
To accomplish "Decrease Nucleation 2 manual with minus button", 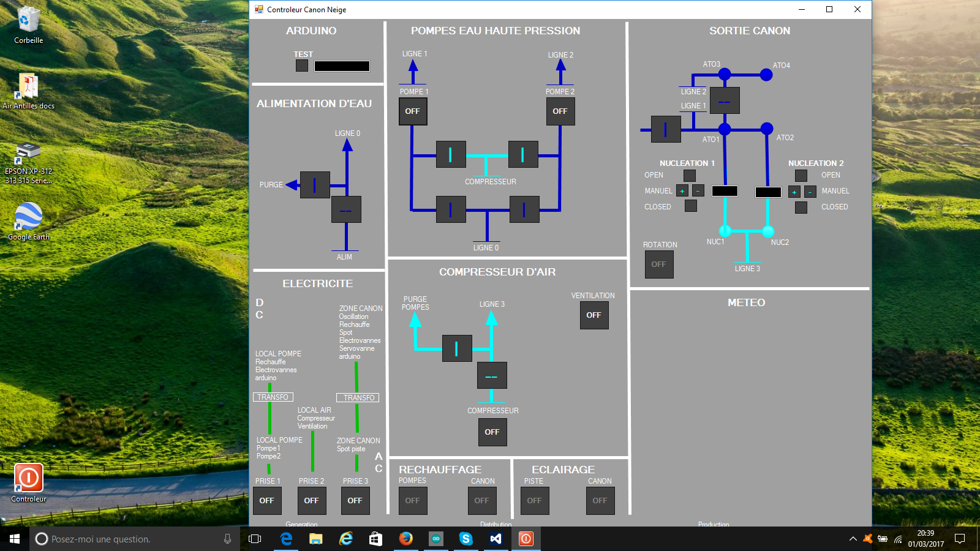I will pos(810,192).
